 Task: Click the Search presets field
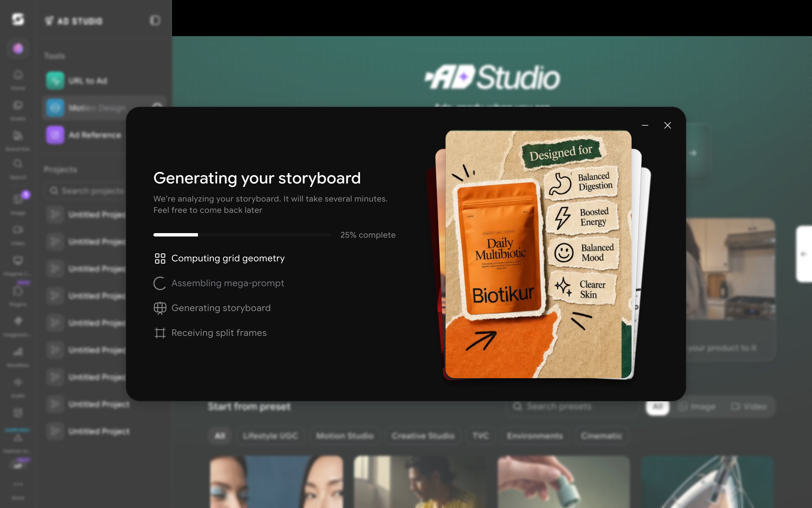point(572,406)
